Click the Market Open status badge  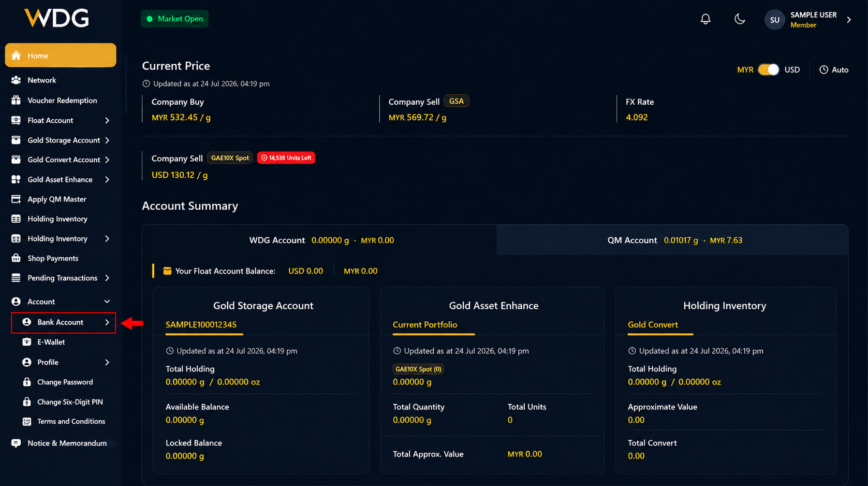(x=174, y=19)
